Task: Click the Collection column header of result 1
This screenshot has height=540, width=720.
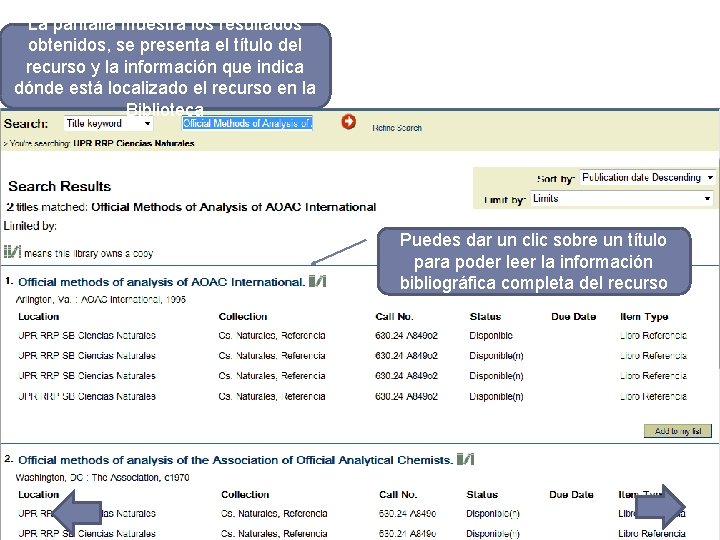Action: 243,316
